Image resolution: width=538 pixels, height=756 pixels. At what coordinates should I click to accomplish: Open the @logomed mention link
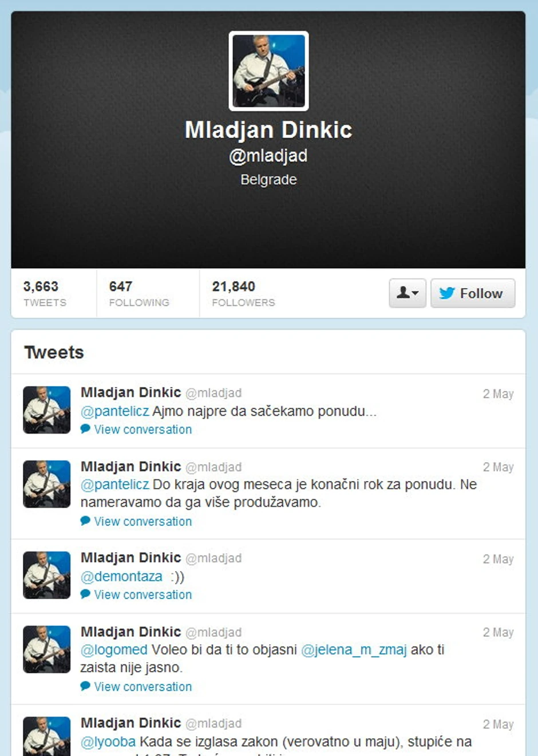(x=114, y=650)
